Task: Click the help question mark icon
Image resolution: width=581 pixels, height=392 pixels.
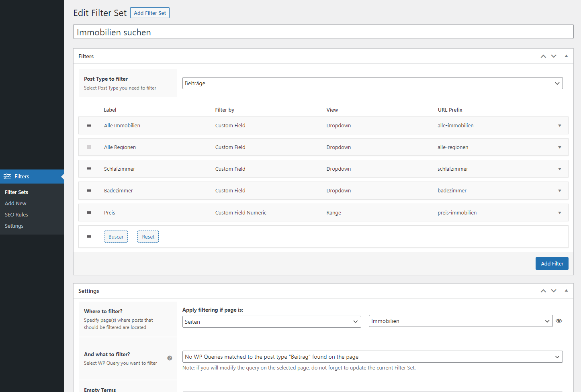Action: pos(170,358)
